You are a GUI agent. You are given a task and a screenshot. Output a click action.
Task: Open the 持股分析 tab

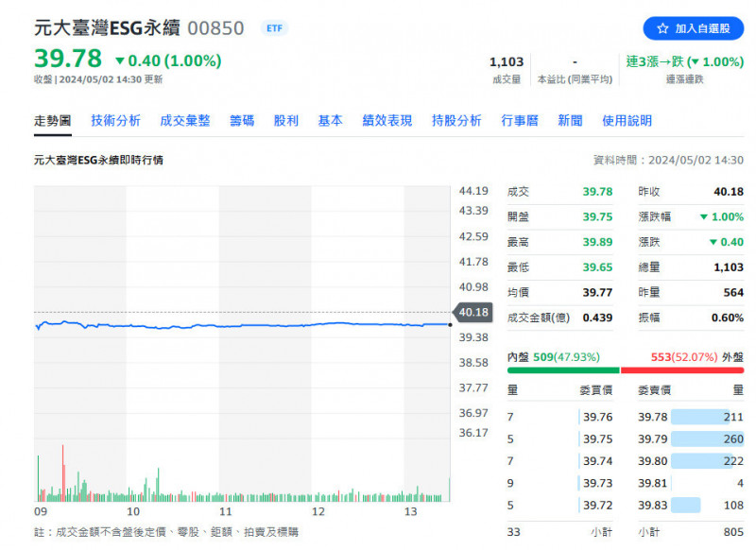coord(456,121)
